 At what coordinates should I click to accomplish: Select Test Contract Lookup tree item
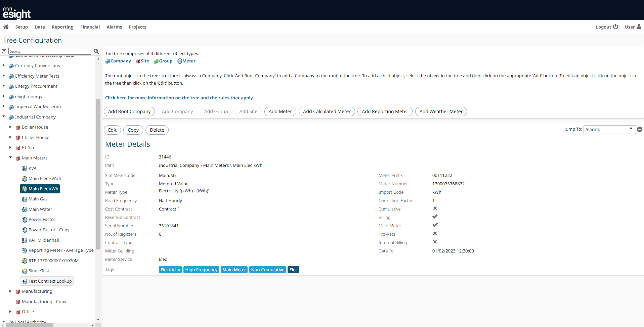pos(47,281)
